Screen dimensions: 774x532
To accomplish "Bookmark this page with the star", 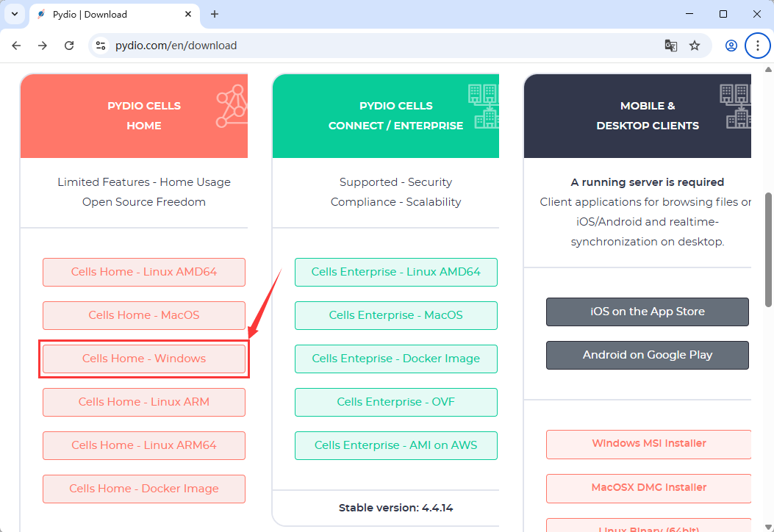I will coord(695,46).
